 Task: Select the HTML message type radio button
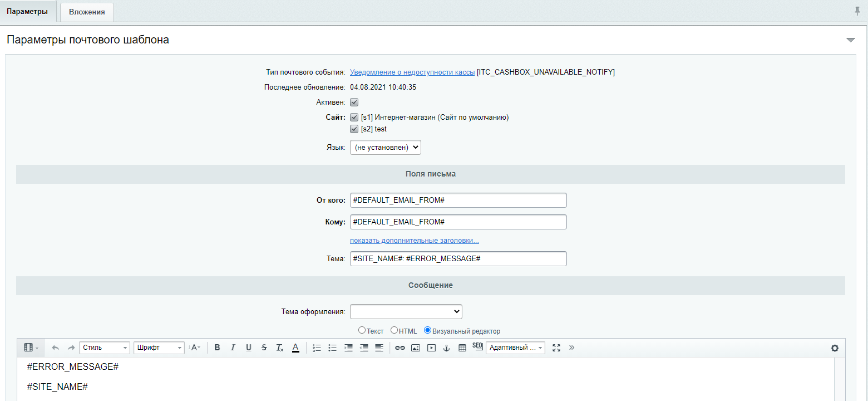pos(394,330)
